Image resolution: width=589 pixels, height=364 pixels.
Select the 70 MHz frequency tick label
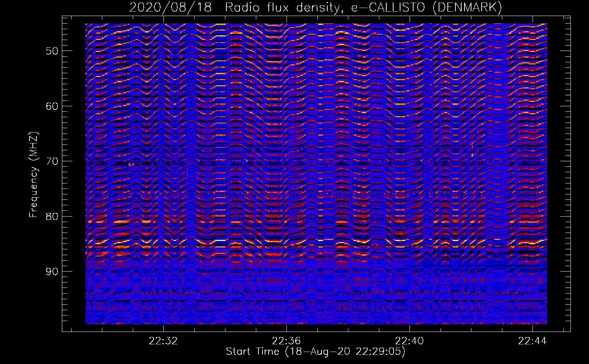[x=52, y=161]
